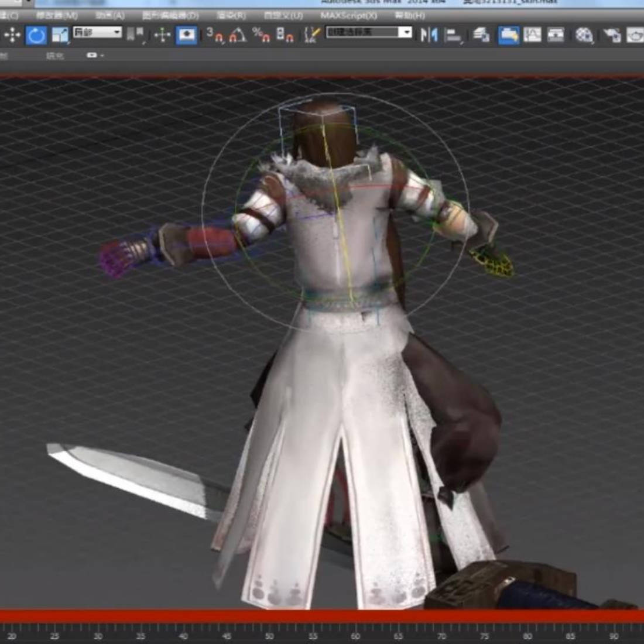The height and width of the screenshot is (644, 644).
Task: Toggle Percent Snap
Action: pos(261,35)
